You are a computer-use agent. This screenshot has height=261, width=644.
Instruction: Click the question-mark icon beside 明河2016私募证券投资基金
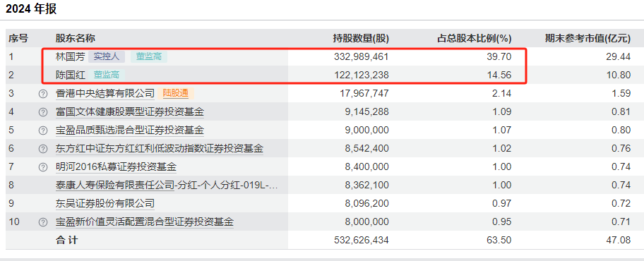pyautogui.click(x=42, y=167)
